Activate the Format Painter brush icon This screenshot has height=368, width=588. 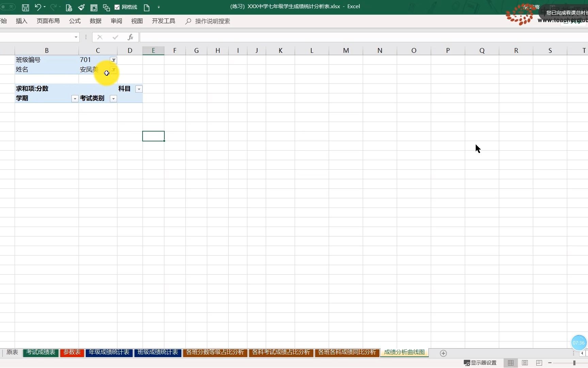coord(81,7)
